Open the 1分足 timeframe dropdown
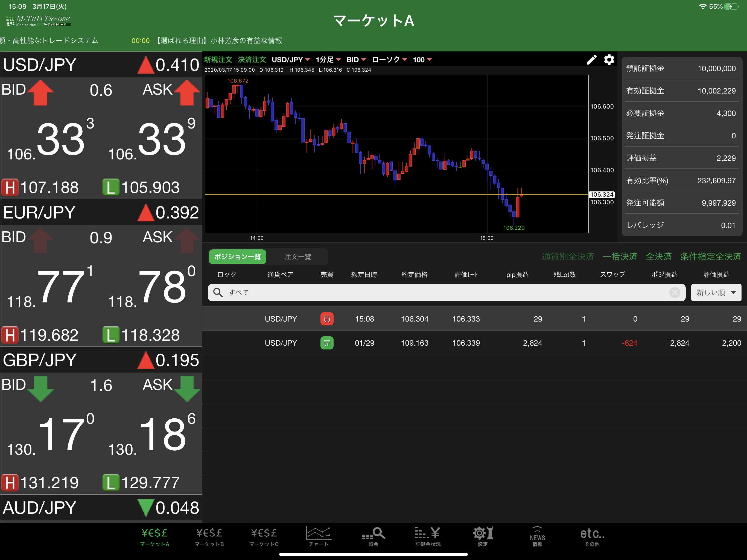 click(328, 60)
